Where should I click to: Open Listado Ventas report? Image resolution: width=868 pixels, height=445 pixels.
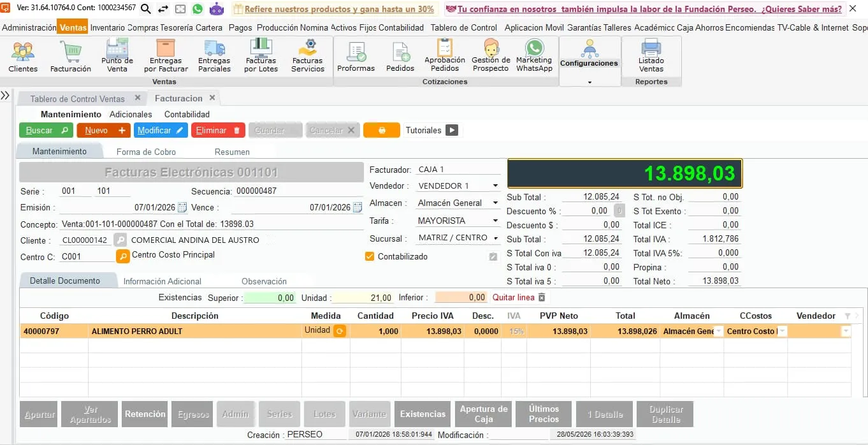pos(651,56)
